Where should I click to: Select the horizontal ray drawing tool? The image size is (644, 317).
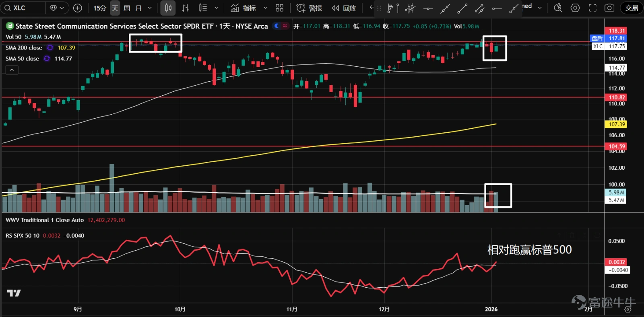pyautogui.click(x=497, y=8)
